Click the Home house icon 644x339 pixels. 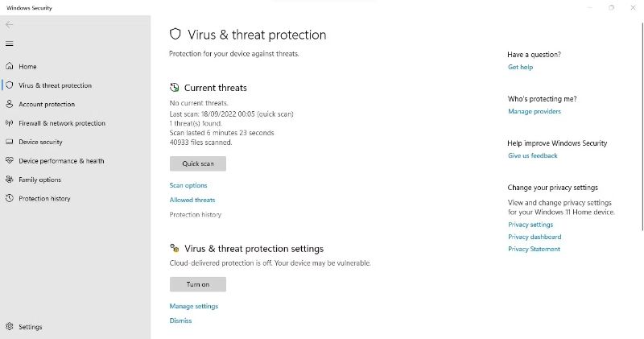(x=10, y=66)
